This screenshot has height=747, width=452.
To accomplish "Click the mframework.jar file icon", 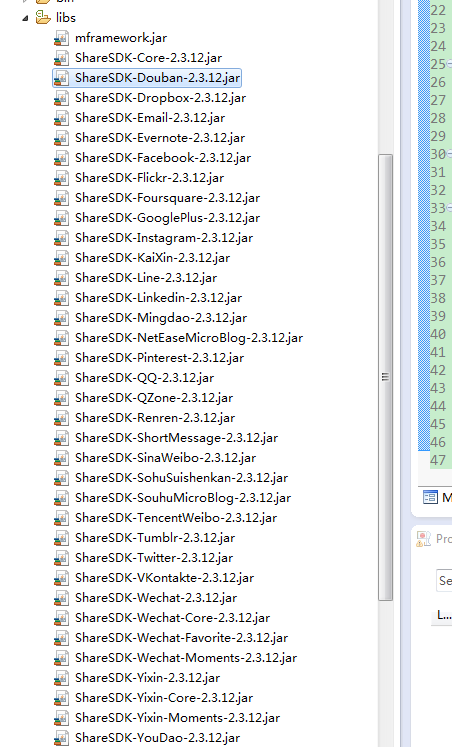I will (61, 38).
